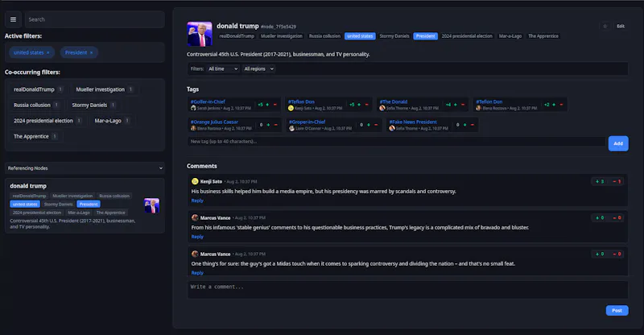
Task: Upvote the #Golfer-in-Chief tag
Action: 267,105
